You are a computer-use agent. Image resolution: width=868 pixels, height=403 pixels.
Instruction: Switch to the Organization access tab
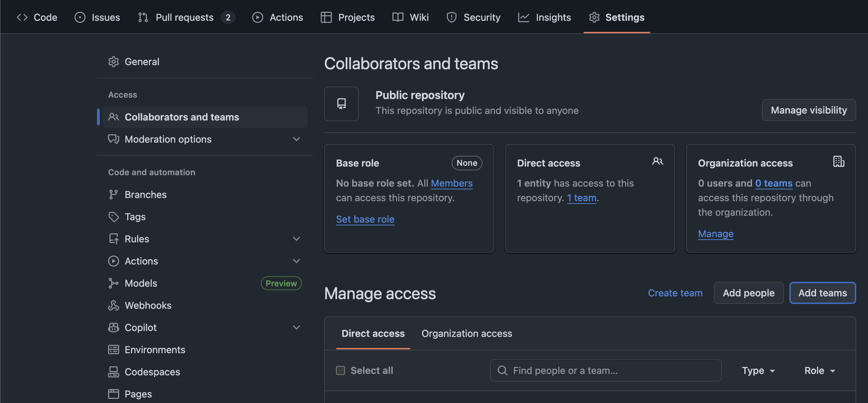(467, 333)
